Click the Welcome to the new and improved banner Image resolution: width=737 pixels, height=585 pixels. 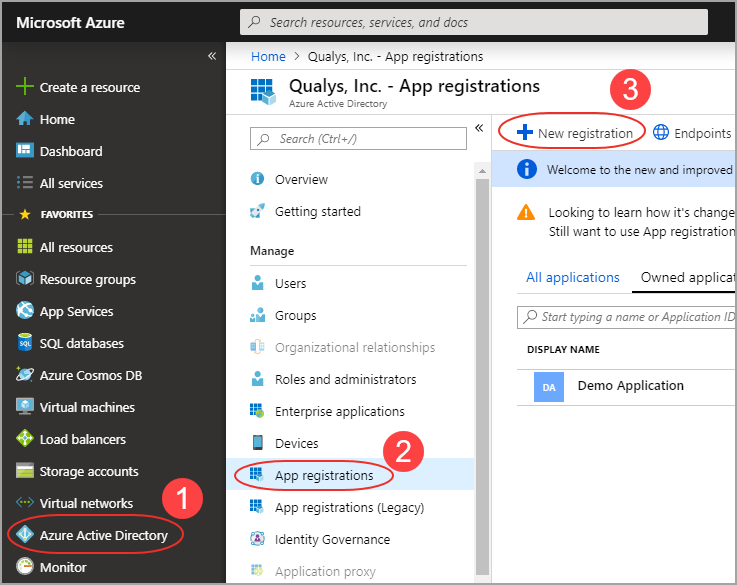click(x=613, y=169)
